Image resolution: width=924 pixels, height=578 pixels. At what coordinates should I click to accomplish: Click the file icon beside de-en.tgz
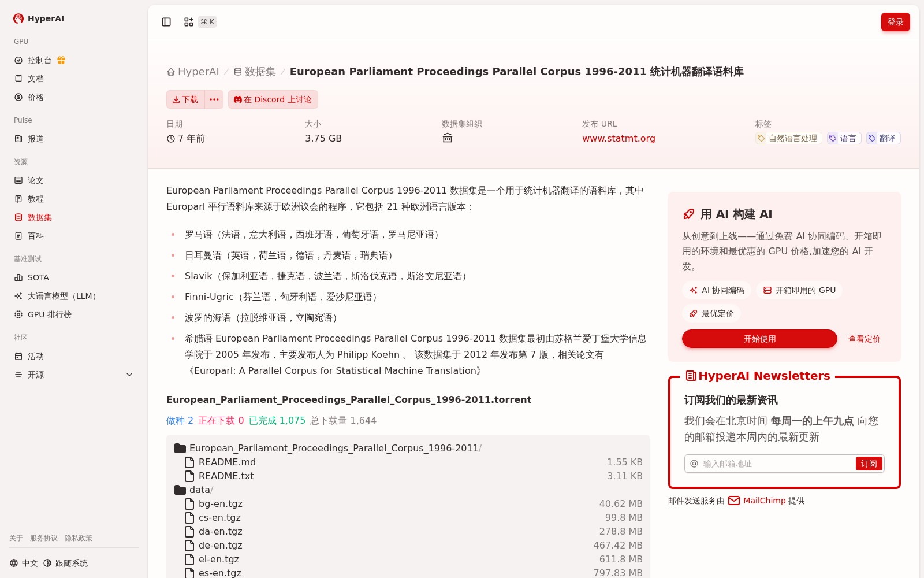(189, 546)
